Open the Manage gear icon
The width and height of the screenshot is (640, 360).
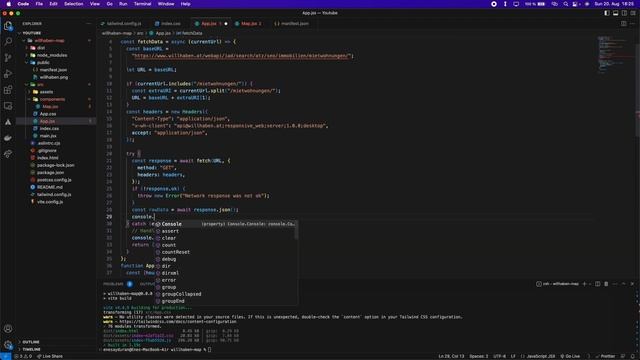(x=8, y=344)
